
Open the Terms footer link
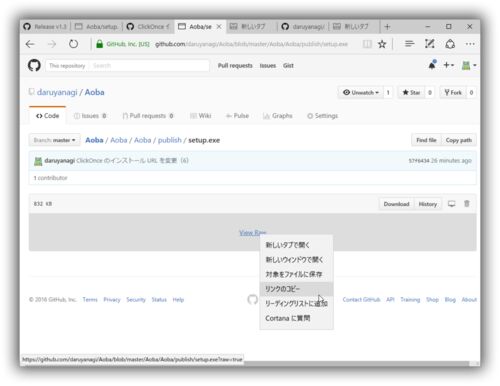click(x=90, y=300)
